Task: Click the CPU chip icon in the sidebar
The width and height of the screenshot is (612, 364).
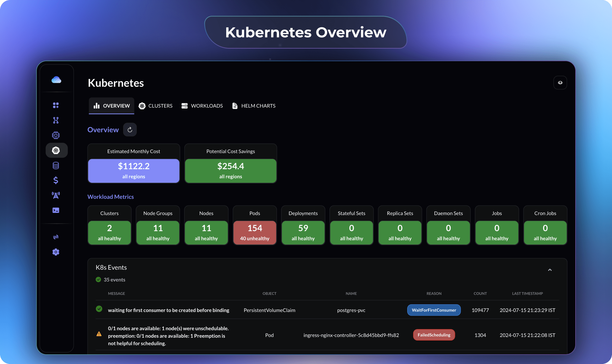Action: pyautogui.click(x=56, y=135)
